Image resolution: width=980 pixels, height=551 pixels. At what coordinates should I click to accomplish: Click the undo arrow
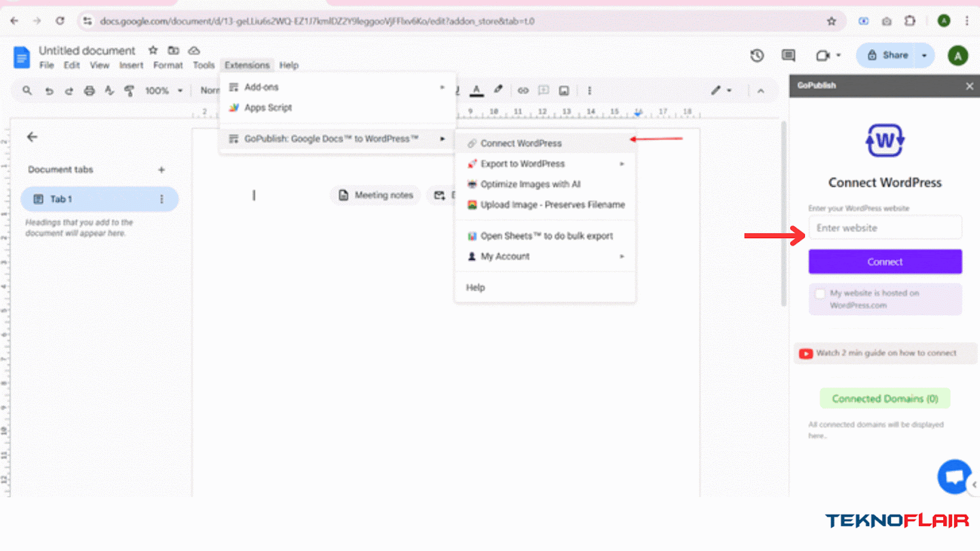coord(49,91)
